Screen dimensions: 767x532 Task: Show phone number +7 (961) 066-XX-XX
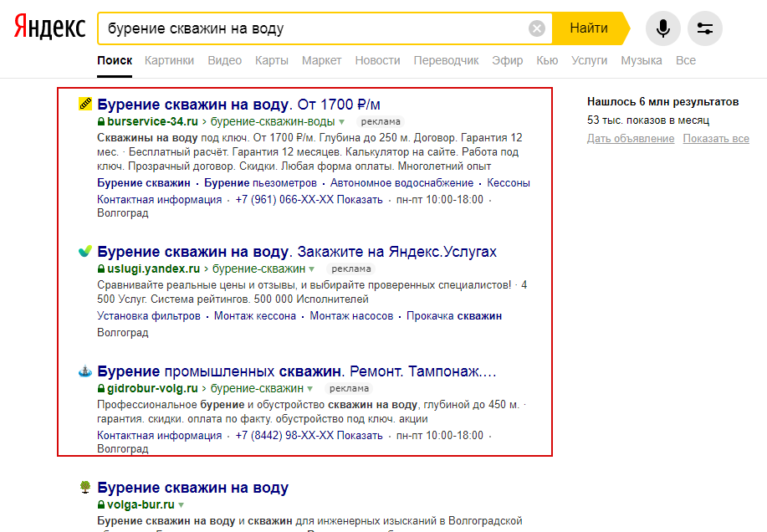309,199
